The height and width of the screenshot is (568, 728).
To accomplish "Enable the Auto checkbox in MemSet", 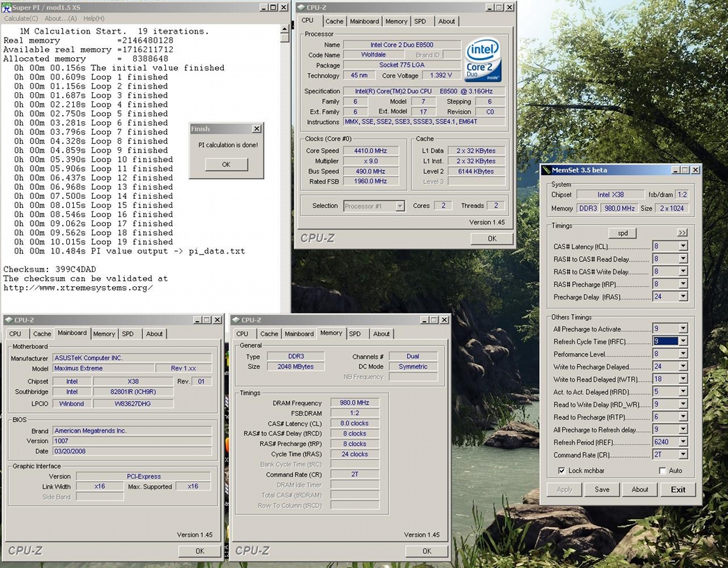I will pyautogui.click(x=662, y=470).
